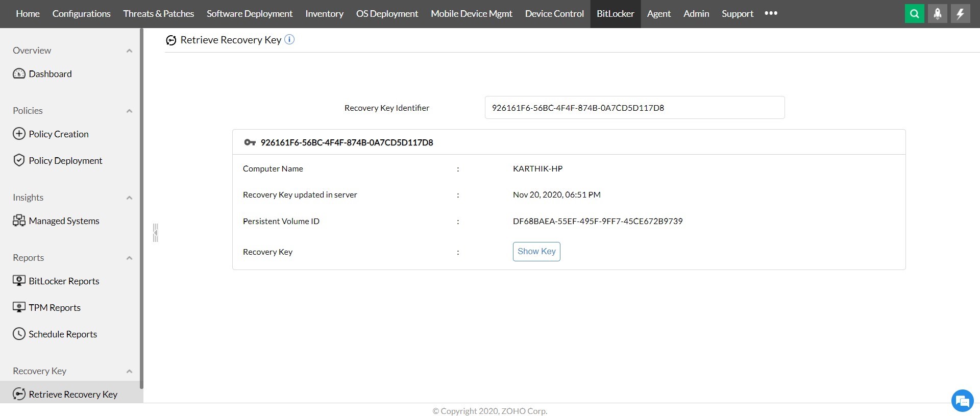980x416 pixels.
Task: Collapse the Overview section
Action: pos(129,51)
